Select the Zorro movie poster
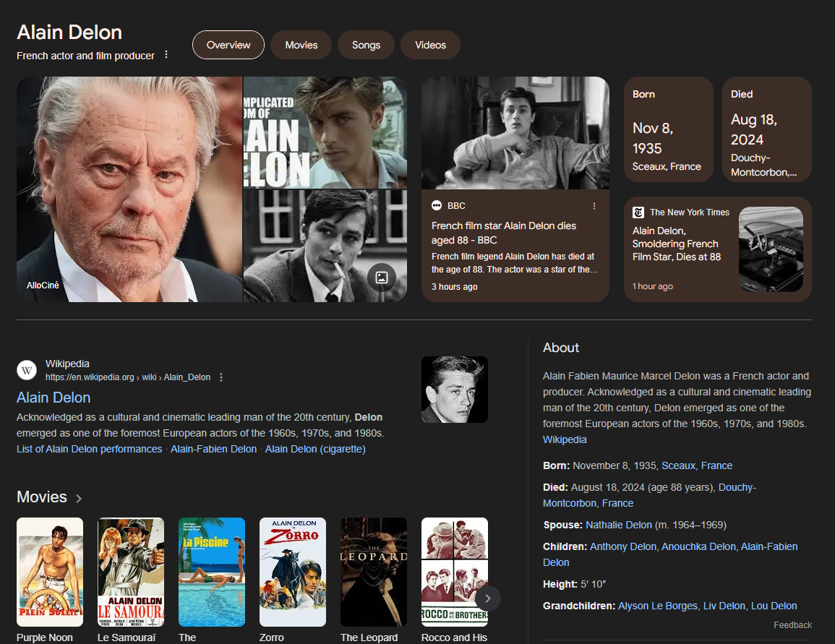The image size is (835, 644). [293, 572]
